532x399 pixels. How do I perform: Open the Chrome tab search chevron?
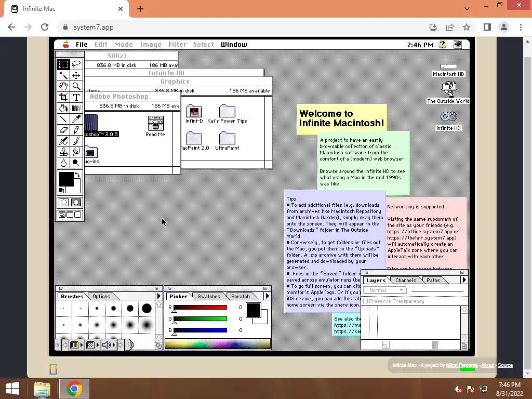click(x=467, y=9)
